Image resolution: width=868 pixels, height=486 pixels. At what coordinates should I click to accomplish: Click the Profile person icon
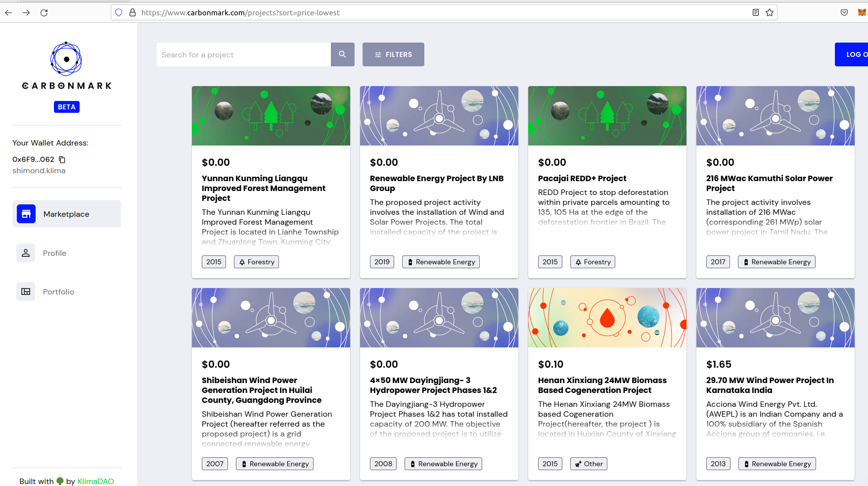pyautogui.click(x=26, y=253)
